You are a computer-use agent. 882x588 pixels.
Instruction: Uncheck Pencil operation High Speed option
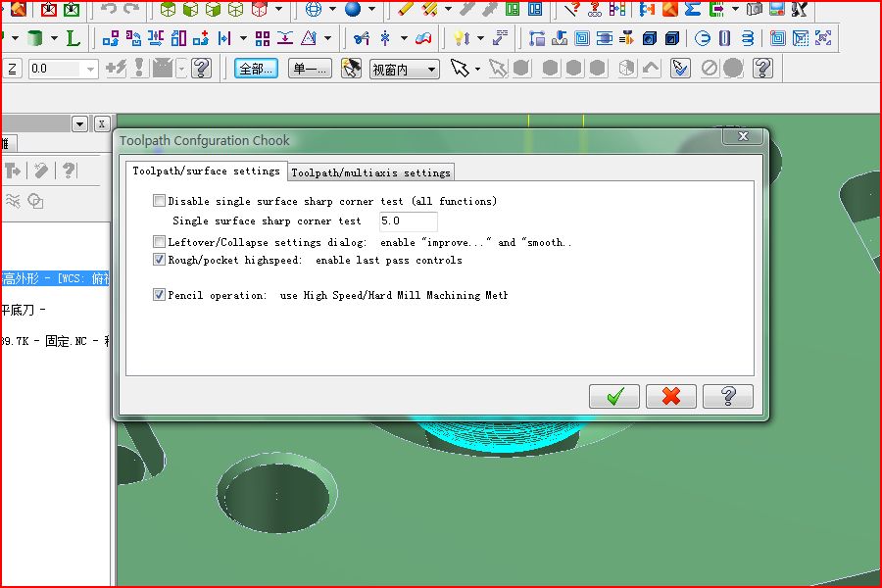pyautogui.click(x=159, y=294)
